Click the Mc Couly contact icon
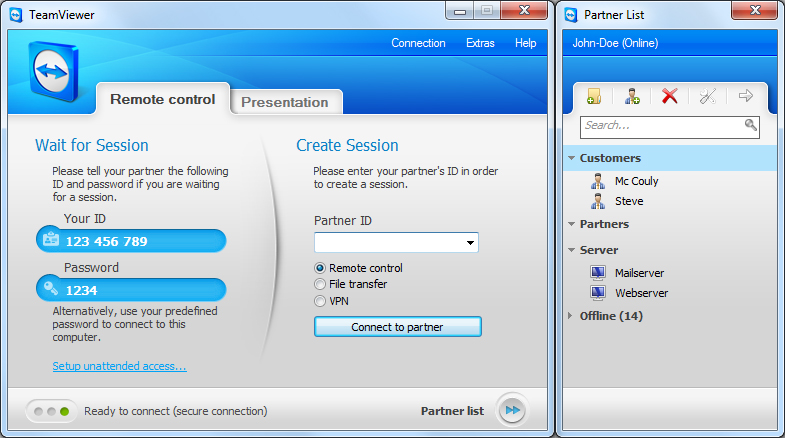The height and width of the screenshot is (438, 785). tap(598, 181)
